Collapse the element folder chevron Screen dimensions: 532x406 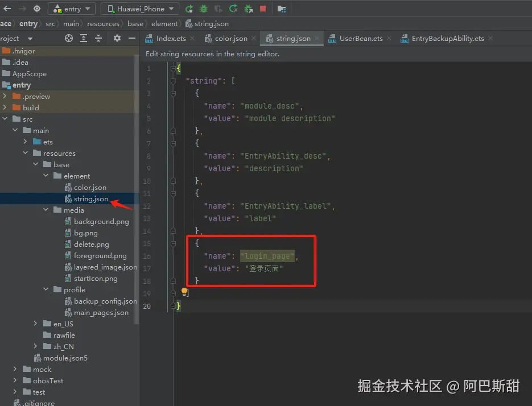pos(46,176)
